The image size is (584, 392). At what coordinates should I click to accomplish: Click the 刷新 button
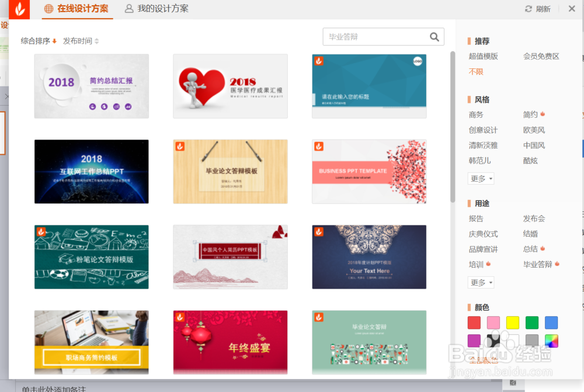coord(537,9)
